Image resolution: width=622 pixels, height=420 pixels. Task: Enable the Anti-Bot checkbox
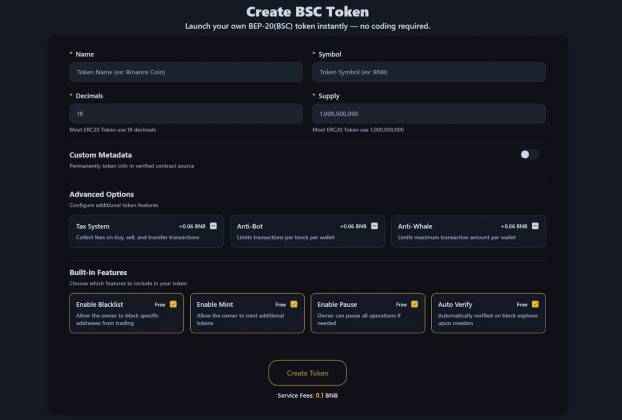[x=375, y=226]
